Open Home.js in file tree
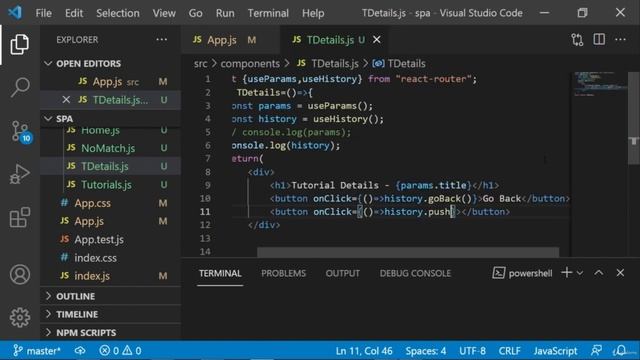Image resolution: width=640 pixels, height=360 pixels. tap(110, 130)
